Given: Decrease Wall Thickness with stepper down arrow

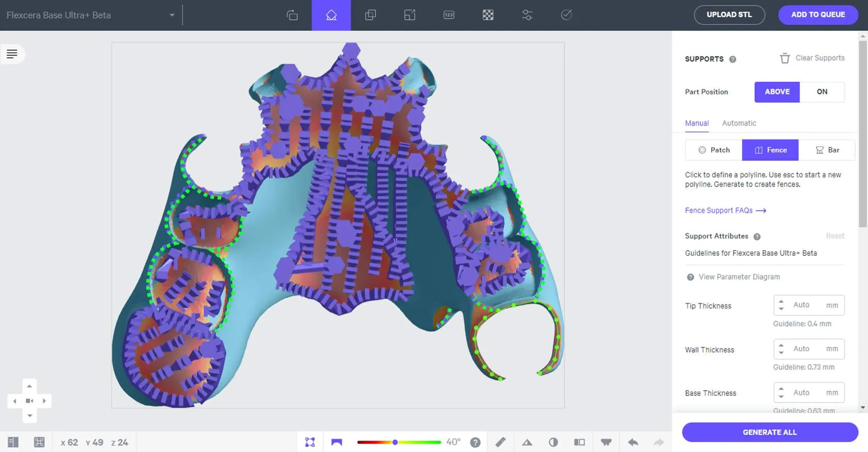Looking at the screenshot, I should point(781,353).
